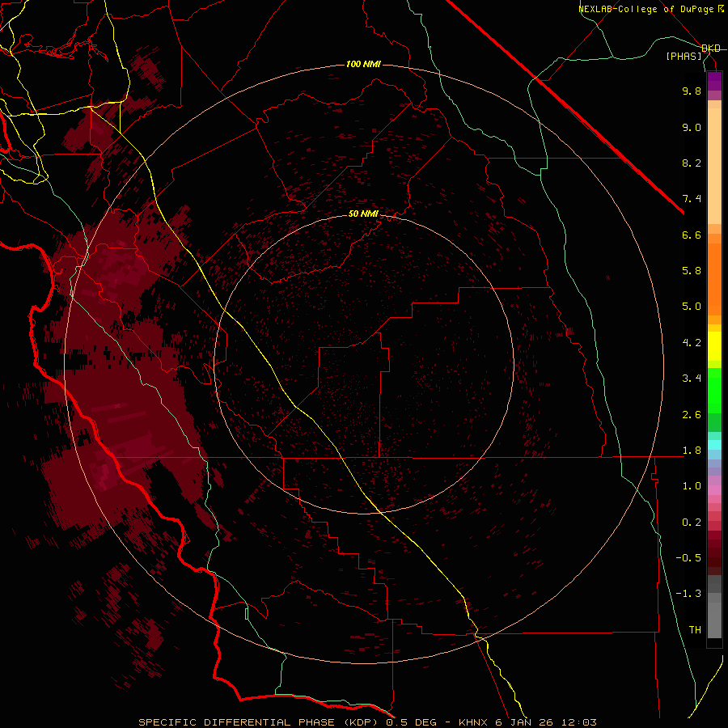
Task: Pick the pink segment of the color bar
Action: (714, 490)
